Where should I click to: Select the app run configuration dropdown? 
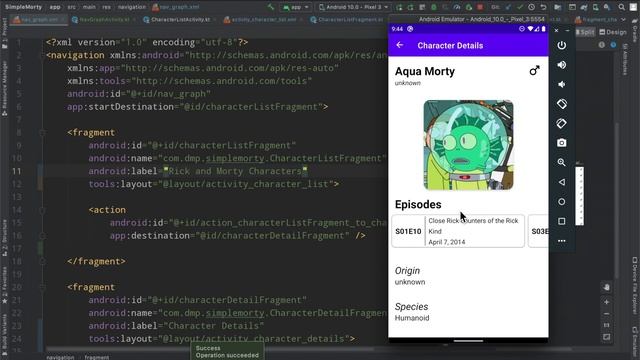(296, 7)
